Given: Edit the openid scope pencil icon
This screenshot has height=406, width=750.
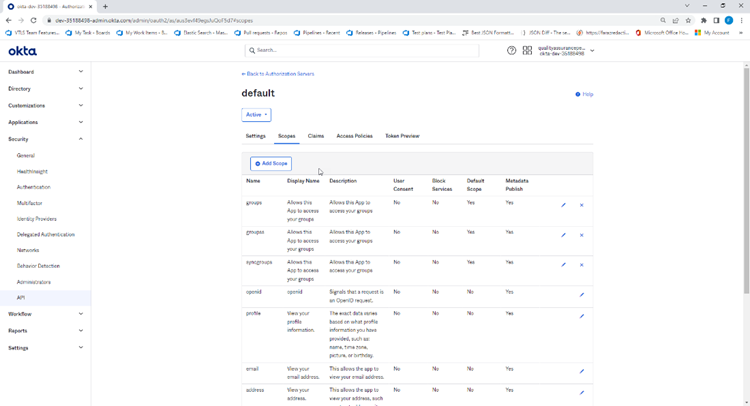Looking at the screenshot, I should tap(582, 295).
